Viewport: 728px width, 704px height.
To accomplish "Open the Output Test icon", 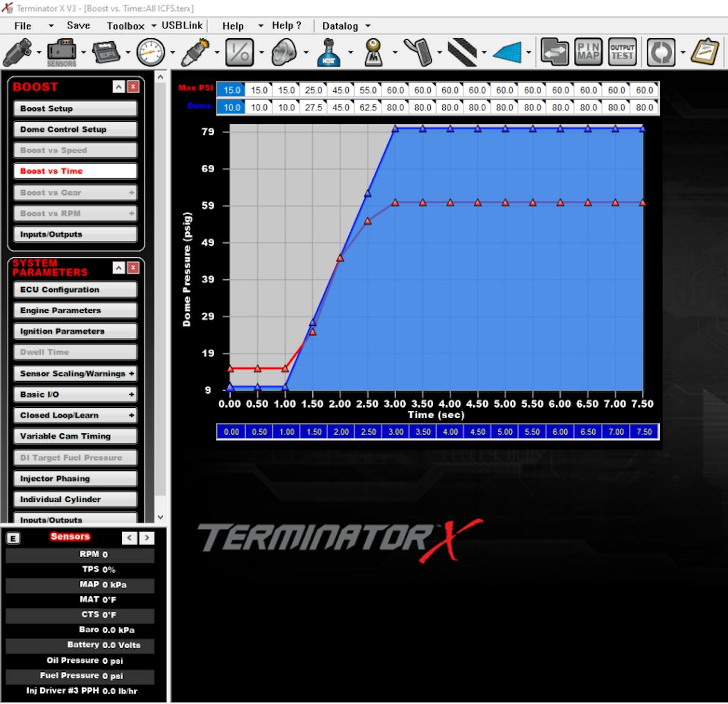I will click(622, 52).
